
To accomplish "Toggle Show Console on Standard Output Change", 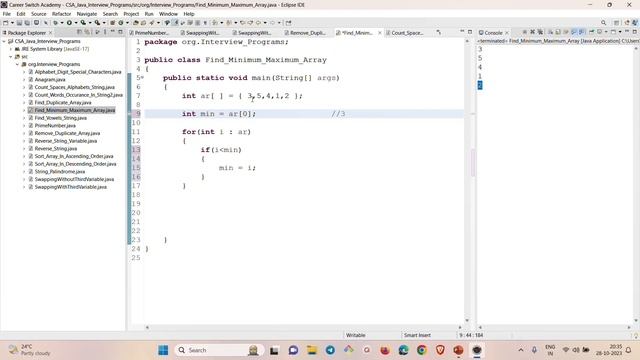I will (x=574, y=32).
